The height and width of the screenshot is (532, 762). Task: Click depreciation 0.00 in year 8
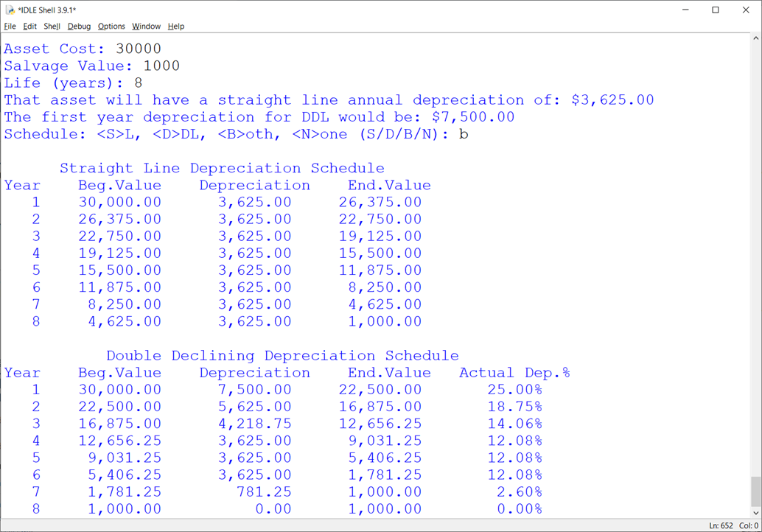tap(273, 508)
